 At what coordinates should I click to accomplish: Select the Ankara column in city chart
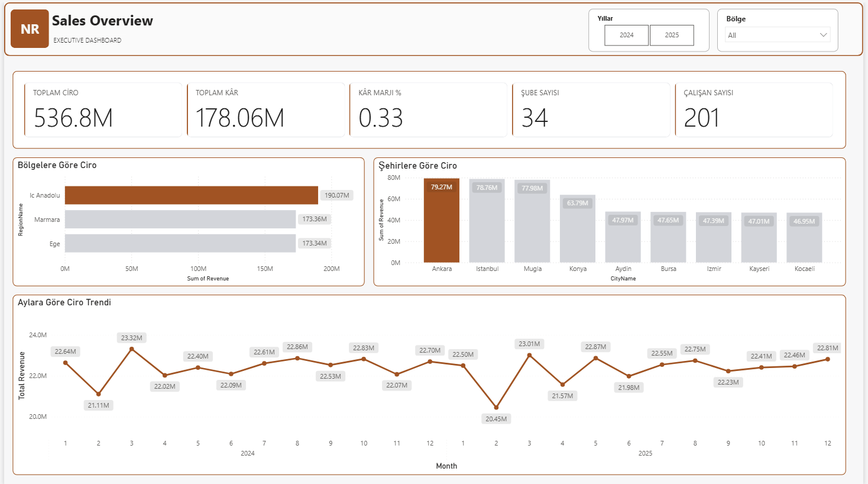click(442, 220)
